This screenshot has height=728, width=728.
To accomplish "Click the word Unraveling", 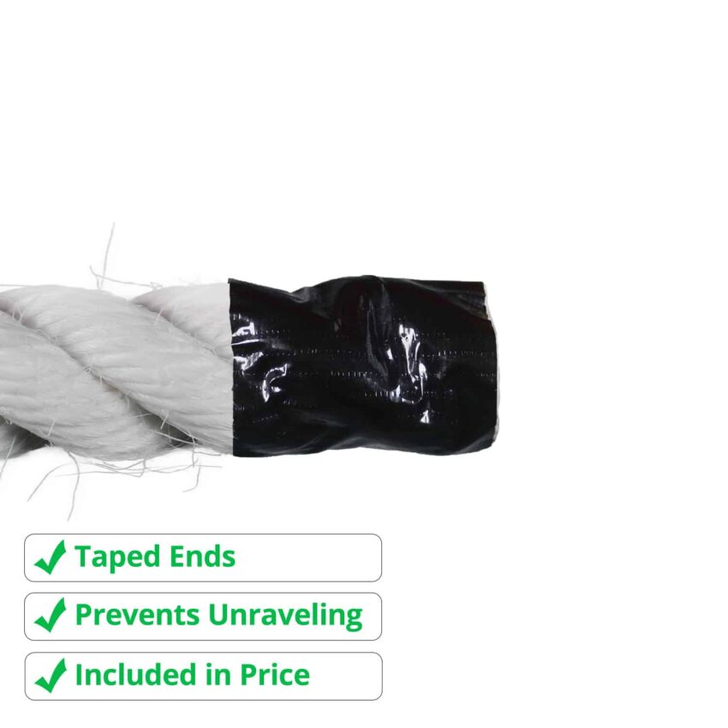I will (285, 616).
